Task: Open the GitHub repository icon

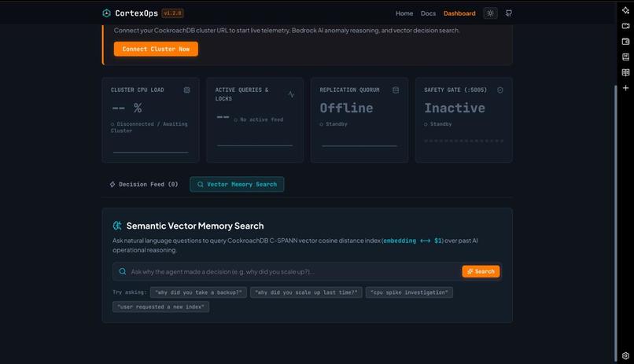Action: click(x=509, y=13)
